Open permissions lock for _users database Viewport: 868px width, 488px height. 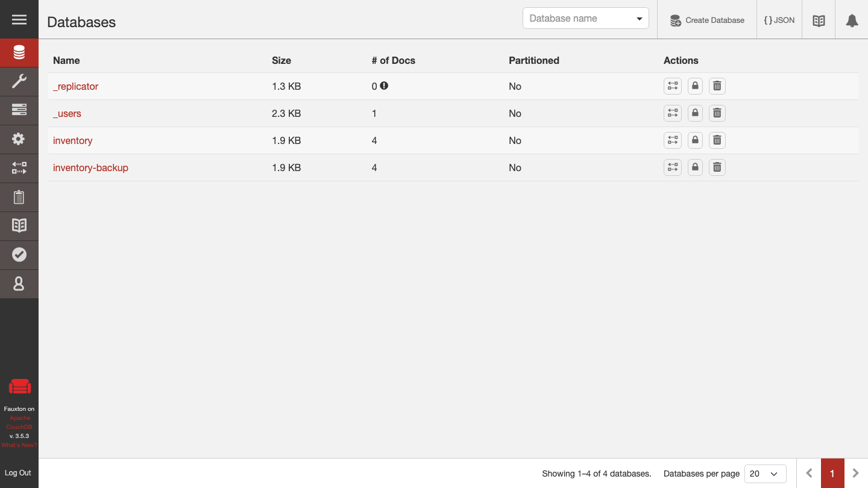(695, 113)
